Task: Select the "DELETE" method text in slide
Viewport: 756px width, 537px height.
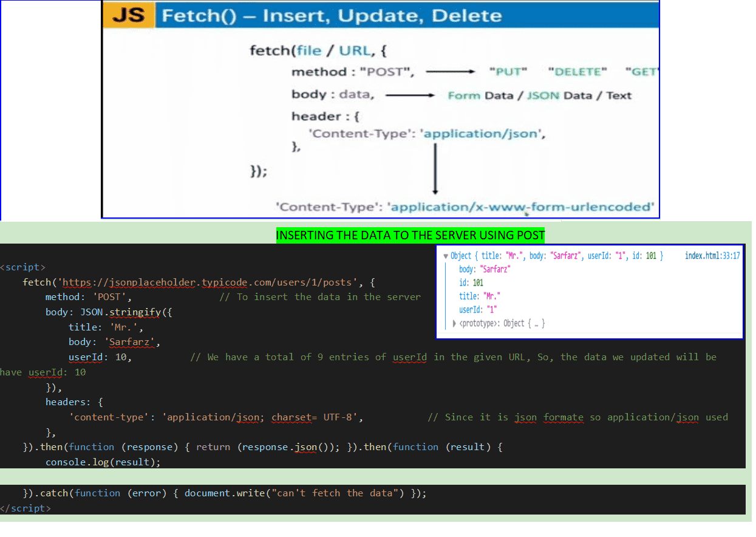Action: point(577,72)
